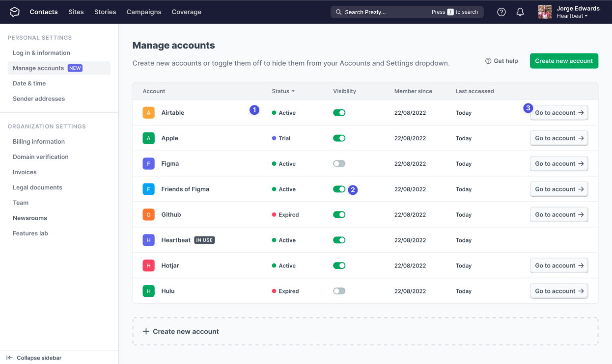Go to the Github account
612x364 pixels.
click(x=559, y=215)
